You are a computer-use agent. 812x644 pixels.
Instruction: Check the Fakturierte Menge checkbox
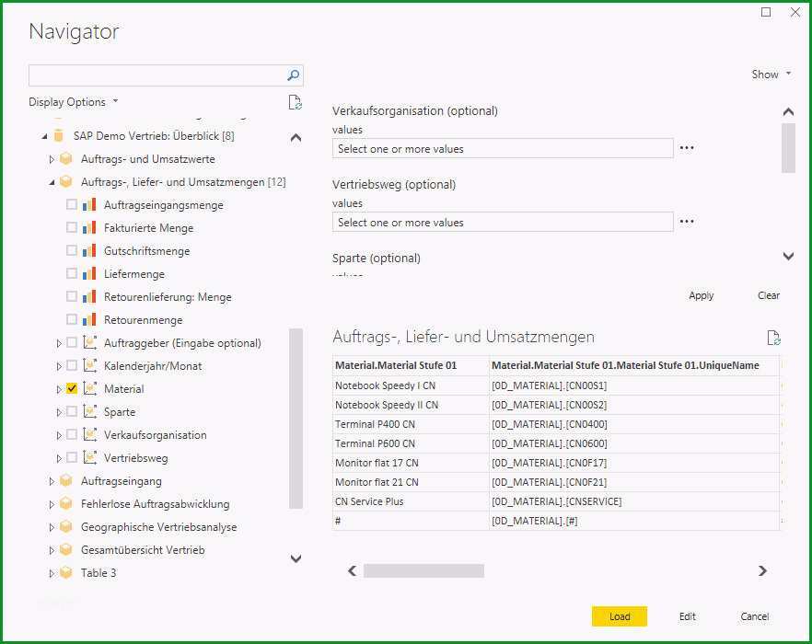(x=72, y=227)
